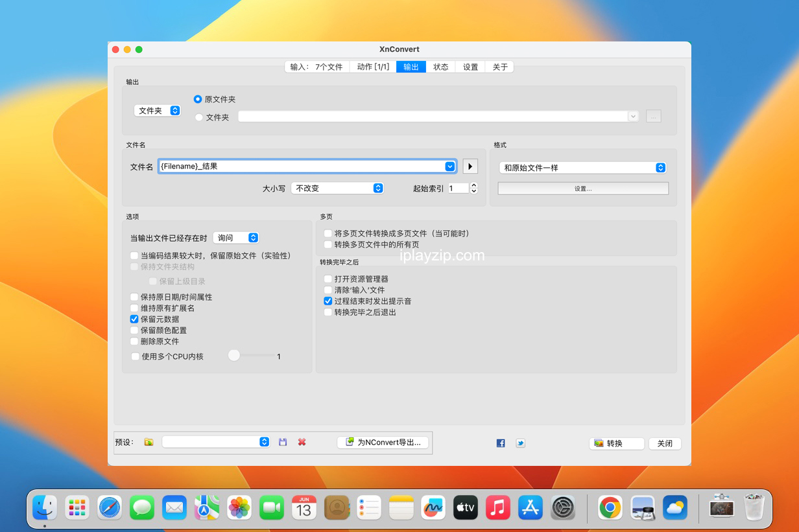The height and width of the screenshot is (532, 799).
Task: Enable 清除'输入'文件 checkbox
Action: pyautogui.click(x=328, y=290)
